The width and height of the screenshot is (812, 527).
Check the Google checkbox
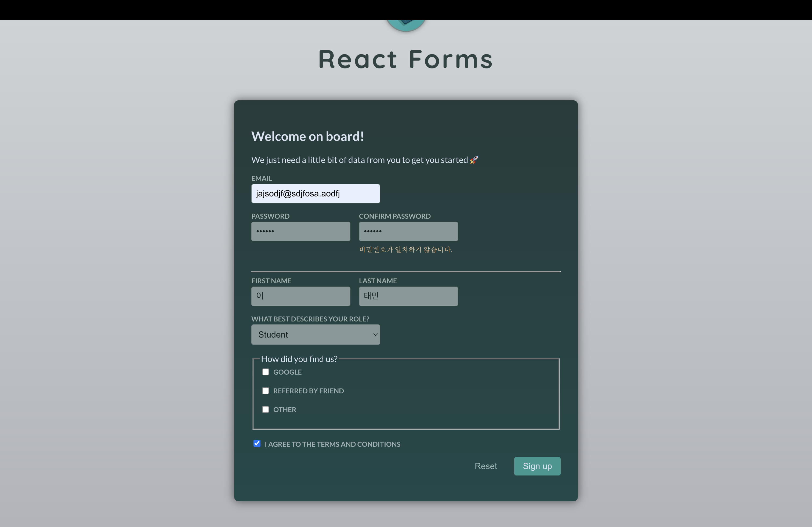[x=266, y=372]
